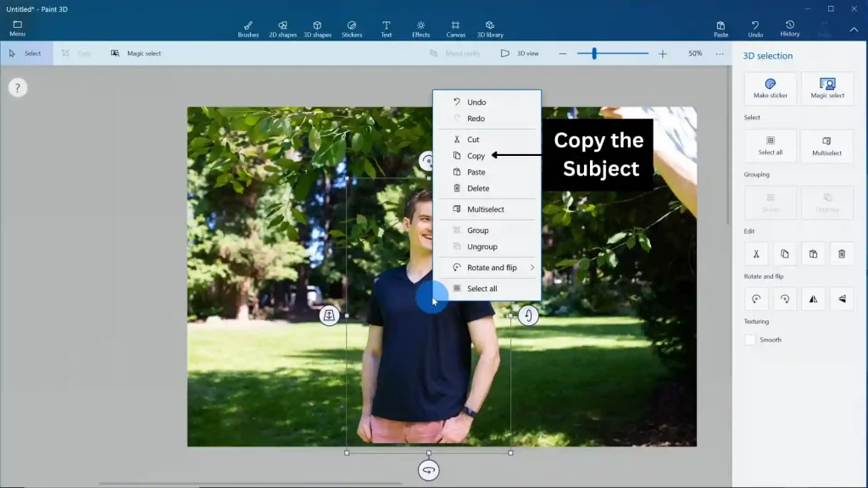Screen dimensions: 868x488
Task: Select the Stickers tool
Action: [x=352, y=26]
